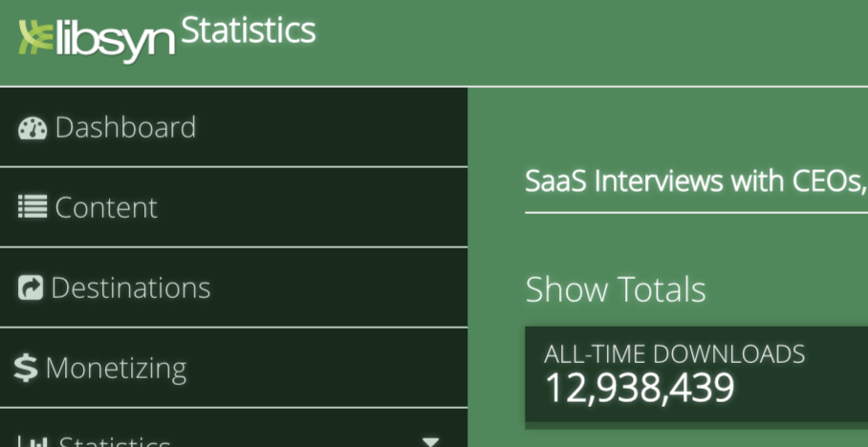
Task: Click the ALL-TIME DOWNLOADS label
Action: [x=675, y=354]
